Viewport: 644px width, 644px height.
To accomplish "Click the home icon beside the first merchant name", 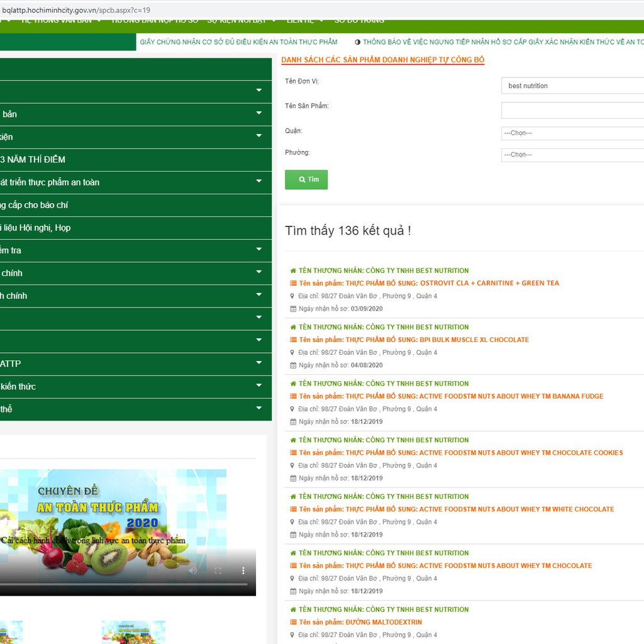I will point(293,270).
